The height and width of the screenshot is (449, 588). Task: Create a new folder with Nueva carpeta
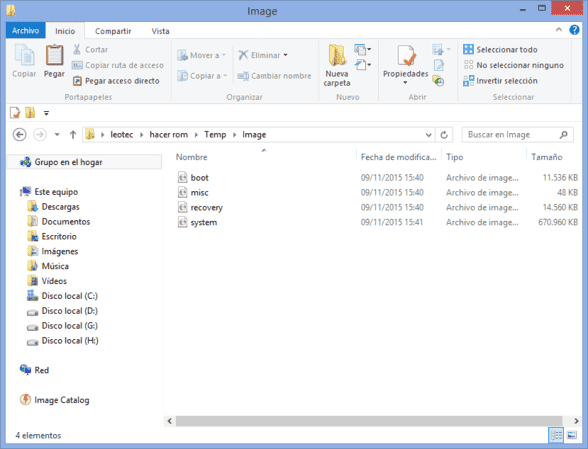click(337, 66)
